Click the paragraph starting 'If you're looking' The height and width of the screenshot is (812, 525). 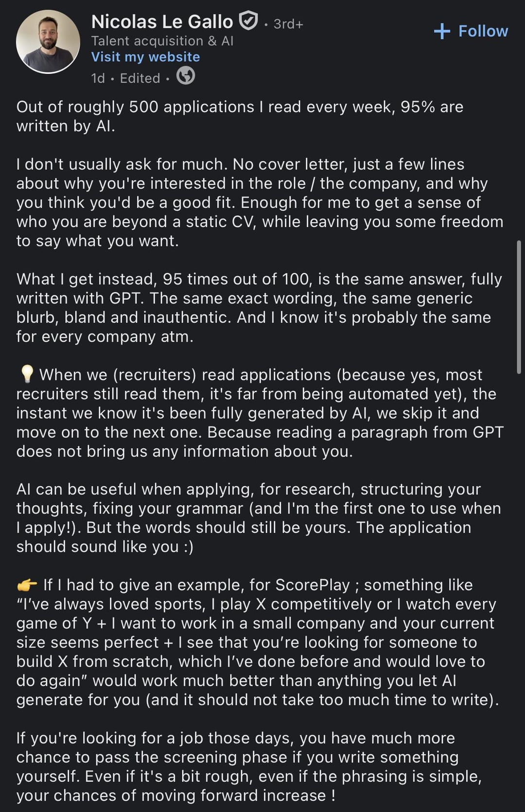tap(249, 766)
